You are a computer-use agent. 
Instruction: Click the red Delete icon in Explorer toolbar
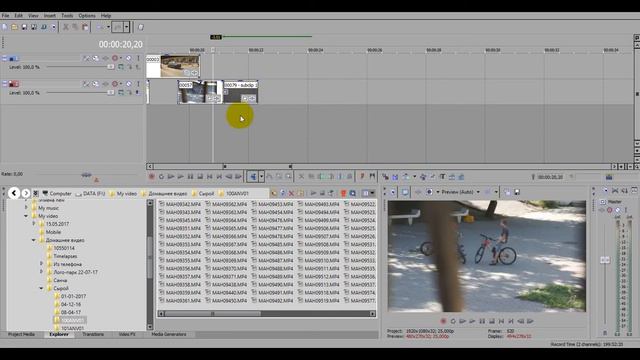[x=291, y=193]
